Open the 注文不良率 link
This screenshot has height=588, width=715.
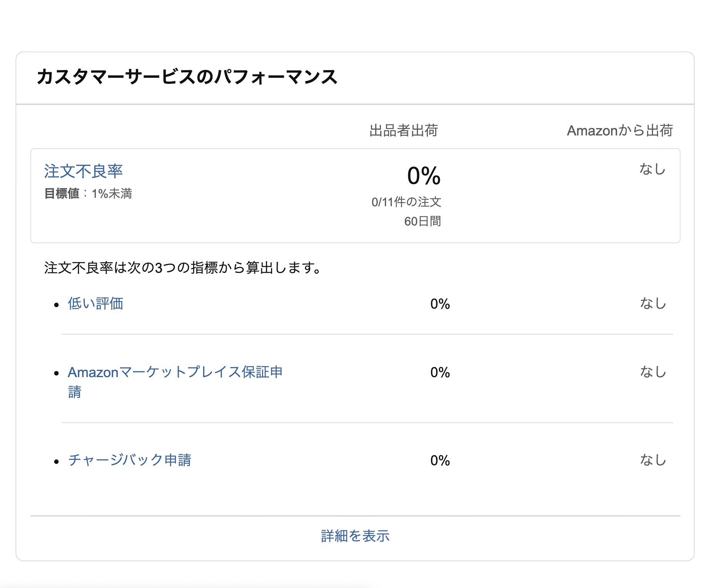[84, 171]
